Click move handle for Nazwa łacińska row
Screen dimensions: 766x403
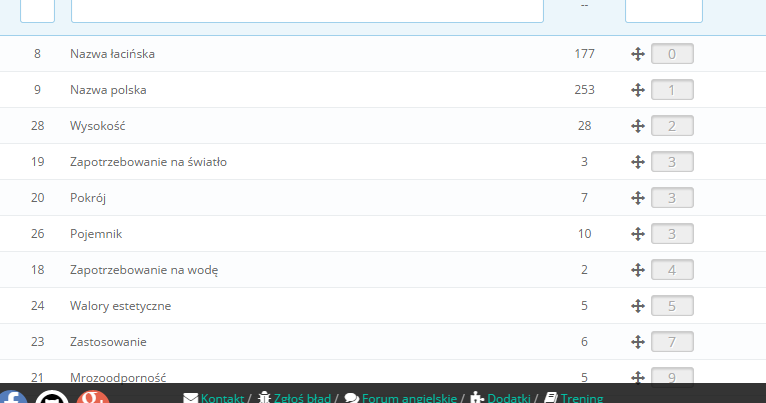click(x=638, y=54)
